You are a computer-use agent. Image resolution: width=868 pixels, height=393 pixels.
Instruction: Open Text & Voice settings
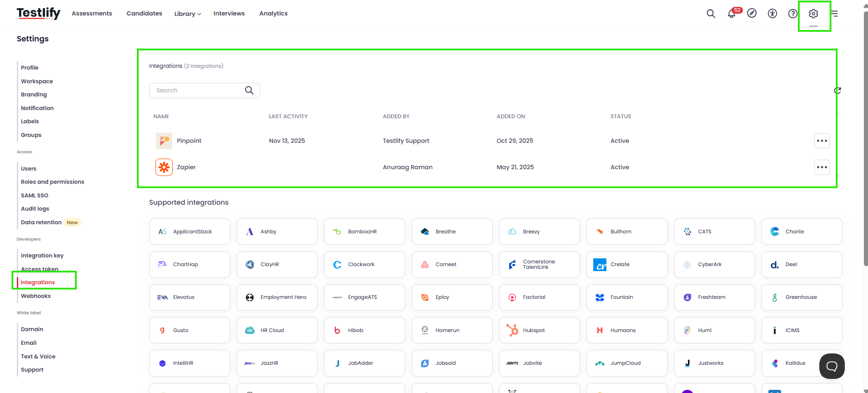tap(38, 357)
